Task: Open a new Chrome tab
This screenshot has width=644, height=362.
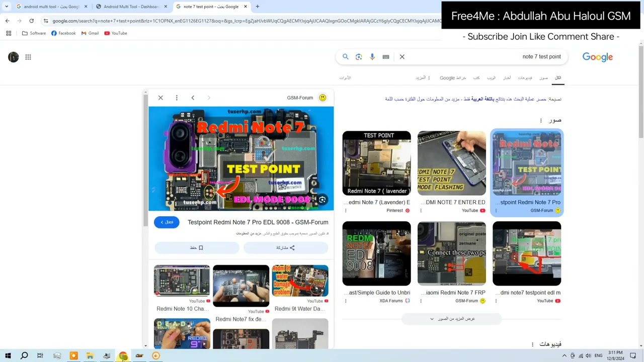Action: pyautogui.click(x=257, y=7)
